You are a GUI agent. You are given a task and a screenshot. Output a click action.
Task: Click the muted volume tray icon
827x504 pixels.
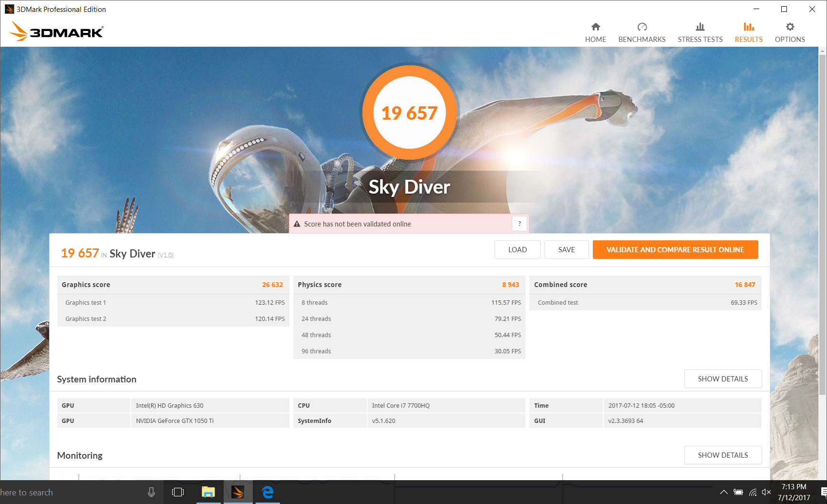point(766,492)
